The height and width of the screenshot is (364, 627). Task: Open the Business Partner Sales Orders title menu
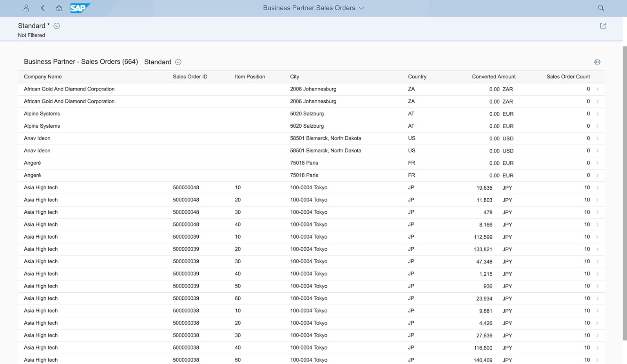tap(313, 8)
